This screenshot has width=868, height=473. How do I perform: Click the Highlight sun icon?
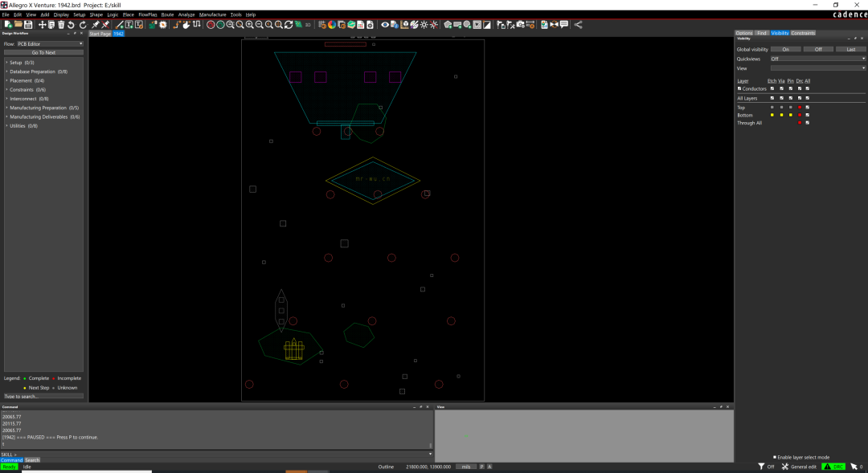click(424, 24)
